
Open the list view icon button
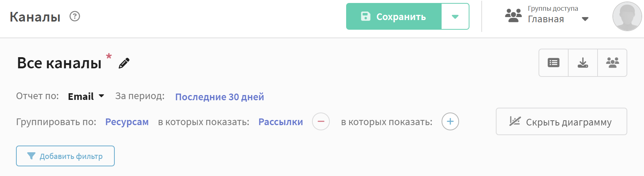pos(553,63)
